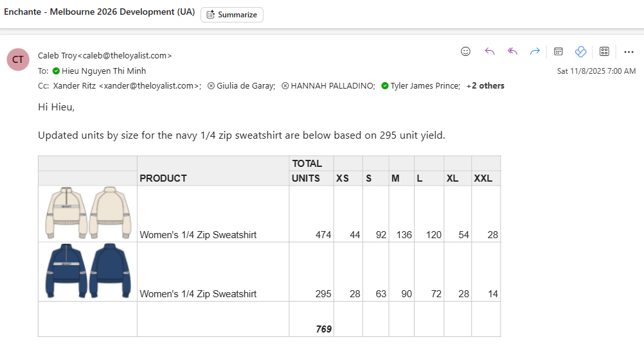644x346 pixels.
Task: Forward this email
Action: [535, 51]
